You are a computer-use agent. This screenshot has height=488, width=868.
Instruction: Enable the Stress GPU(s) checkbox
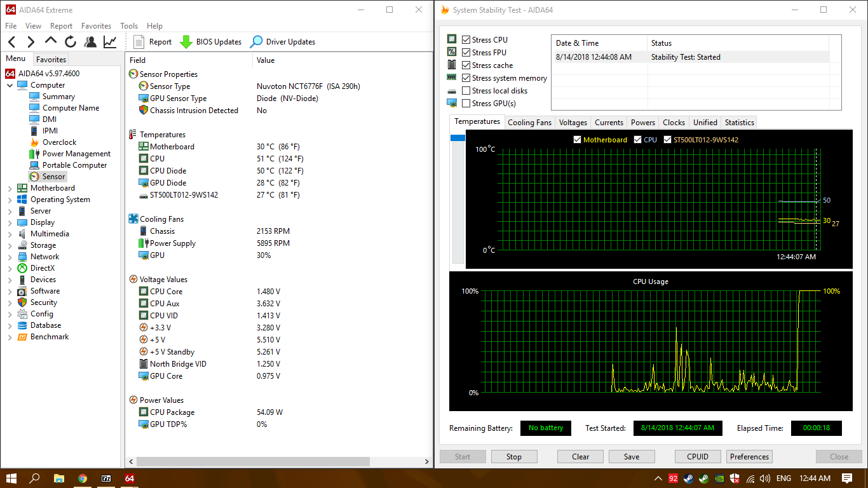(466, 104)
